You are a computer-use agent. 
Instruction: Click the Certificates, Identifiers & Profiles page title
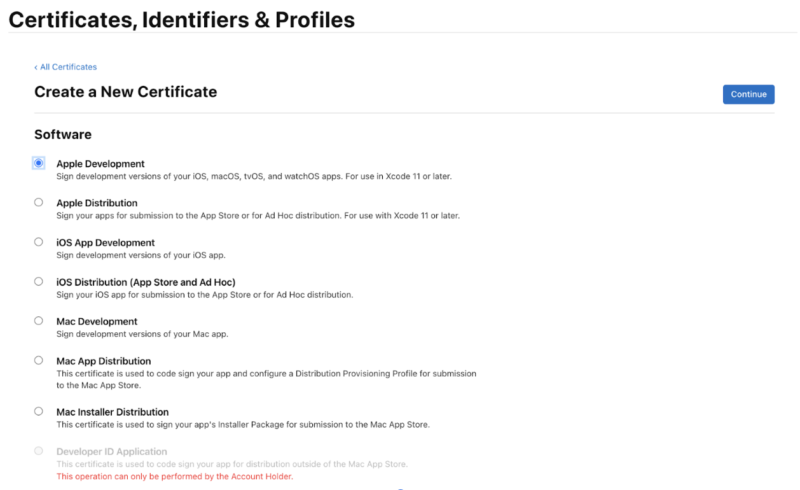pyautogui.click(x=181, y=19)
